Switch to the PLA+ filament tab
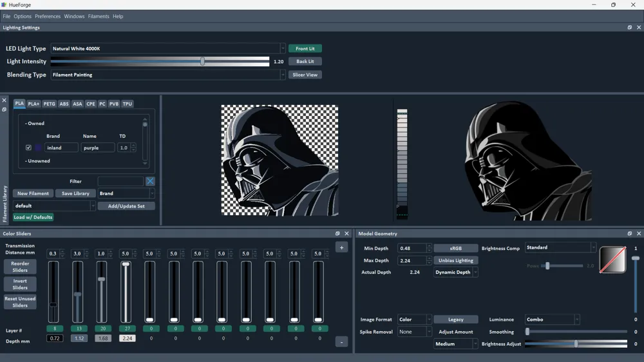This screenshot has height=362, width=644. tap(33, 104)
